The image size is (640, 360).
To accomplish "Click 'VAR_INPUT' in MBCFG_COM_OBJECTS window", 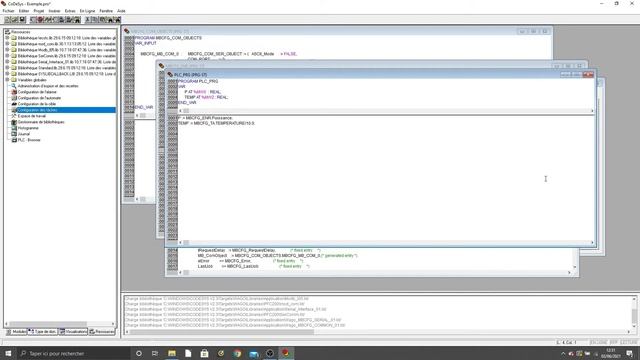I will pos(146,43).
